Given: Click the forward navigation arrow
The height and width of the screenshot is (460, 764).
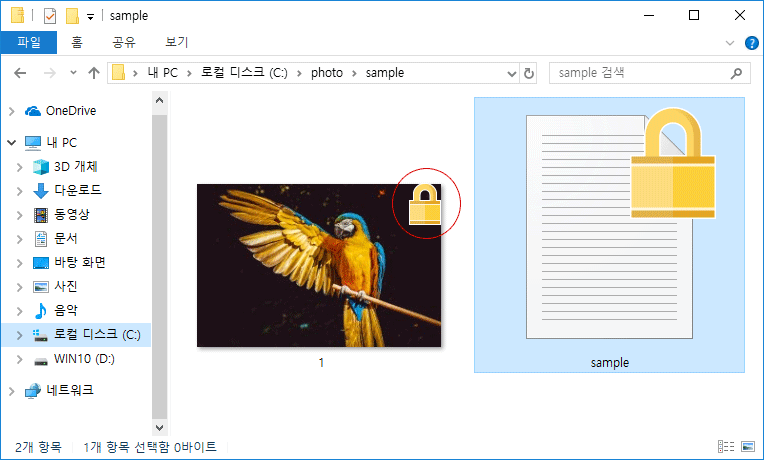Looking at the screenshot, I should point(50,73).
